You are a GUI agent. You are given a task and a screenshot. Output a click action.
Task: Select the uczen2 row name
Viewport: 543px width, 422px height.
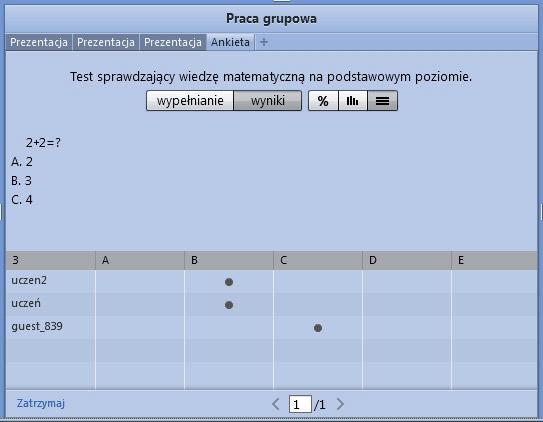click(29, 280)
